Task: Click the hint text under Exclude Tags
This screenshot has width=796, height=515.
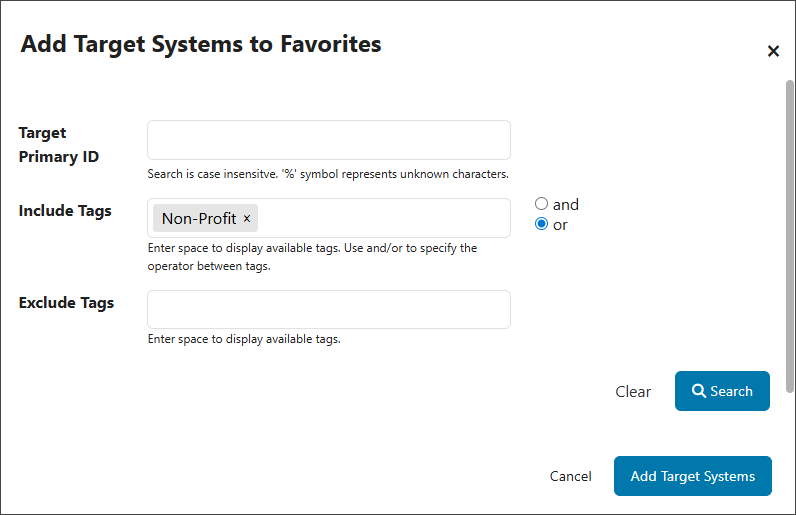Action: (244, 339)
